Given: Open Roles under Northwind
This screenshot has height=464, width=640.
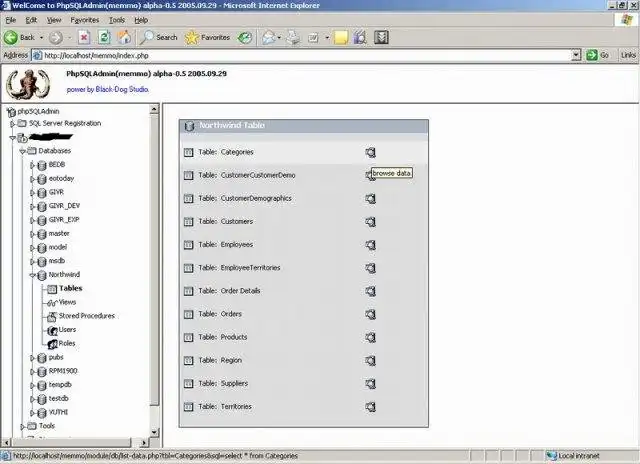Looking at the screenshot, I should pyautogui.click(x=67, y=344).
